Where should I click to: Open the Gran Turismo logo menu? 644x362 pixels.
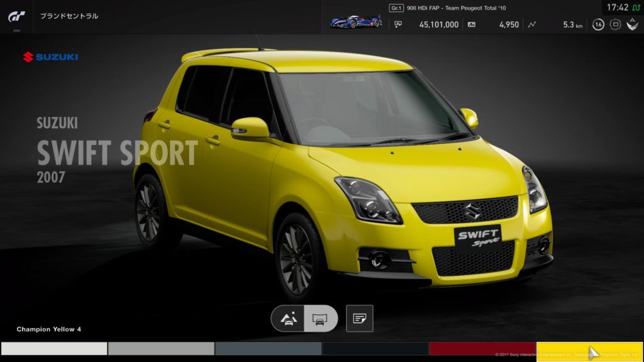(x=16, y=16)
